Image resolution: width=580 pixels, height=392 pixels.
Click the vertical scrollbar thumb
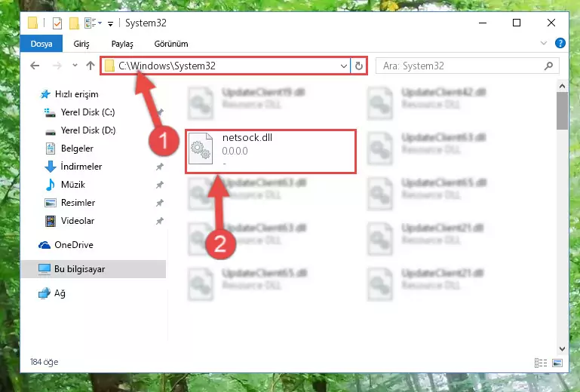coord(562,111)
